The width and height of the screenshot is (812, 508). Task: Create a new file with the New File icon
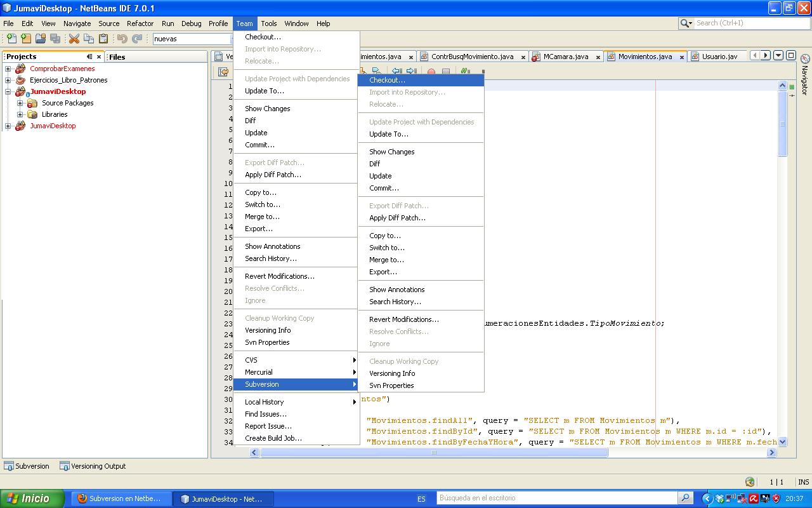coord(11,38)
